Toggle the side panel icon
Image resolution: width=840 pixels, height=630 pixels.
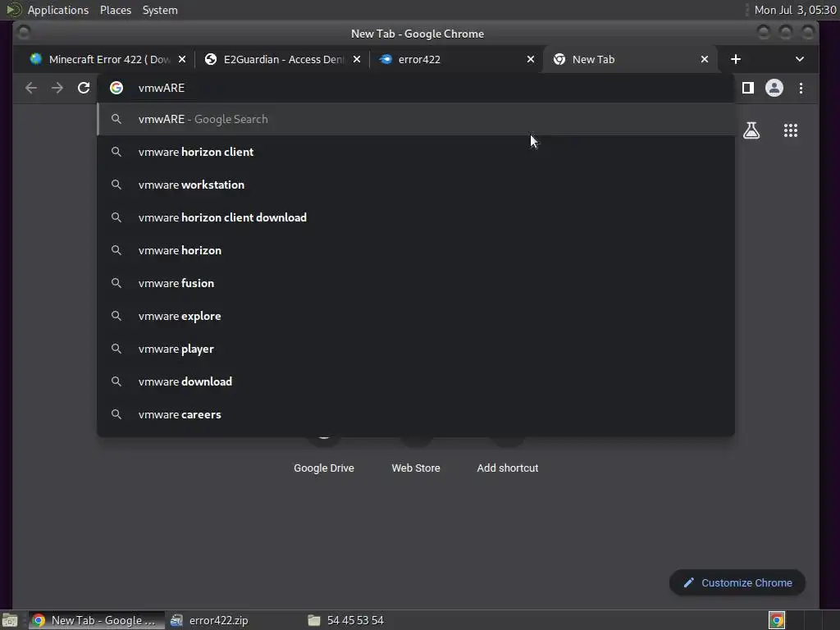point(748,88)
